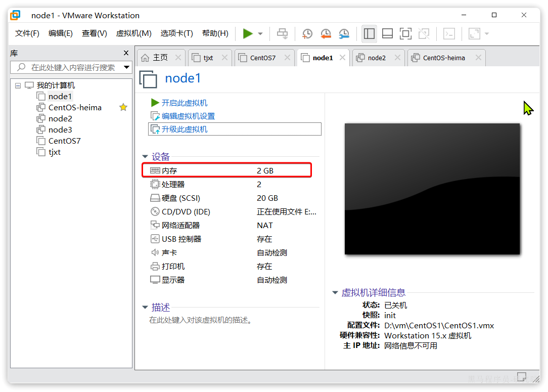Toggle the library sidebar view icon
The height and width of the screenshot is (392, 548).
click(369, 33)
